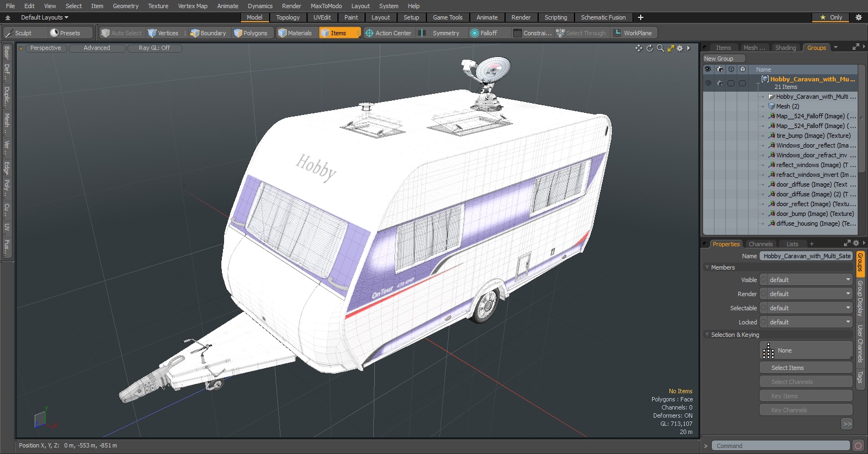Open the tabs overflow arrow next to Groups
Viewport: 868px width, 454px height.
(x=836, y=48)
